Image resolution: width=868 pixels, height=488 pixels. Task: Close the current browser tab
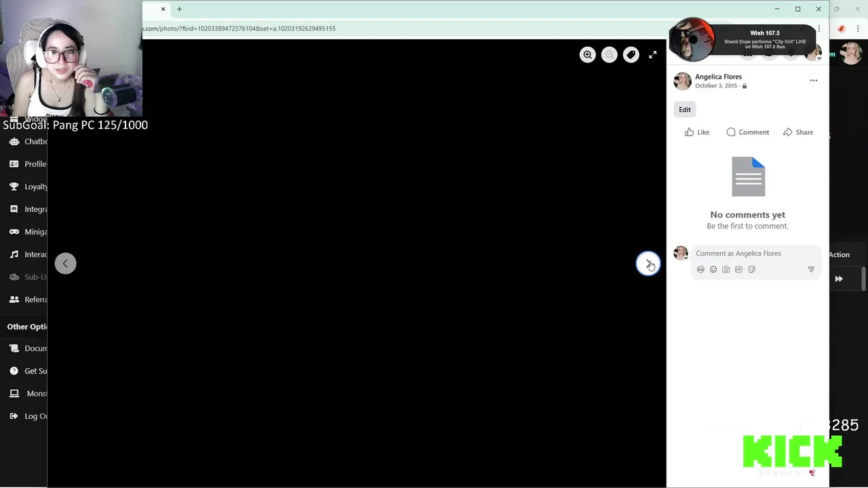[163, 9]
